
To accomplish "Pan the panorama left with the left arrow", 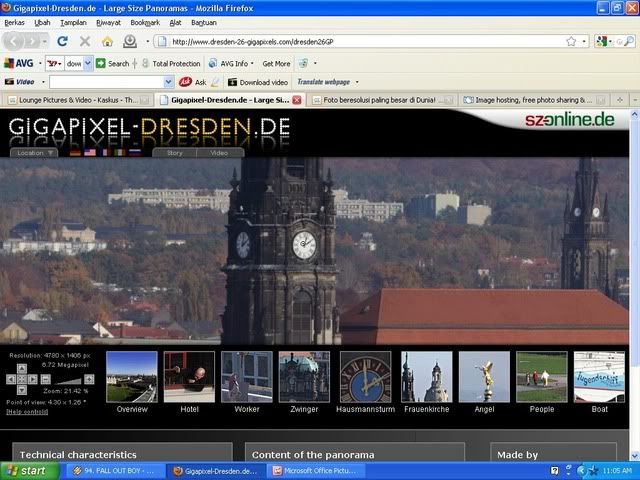I will (x=11, y=379).
